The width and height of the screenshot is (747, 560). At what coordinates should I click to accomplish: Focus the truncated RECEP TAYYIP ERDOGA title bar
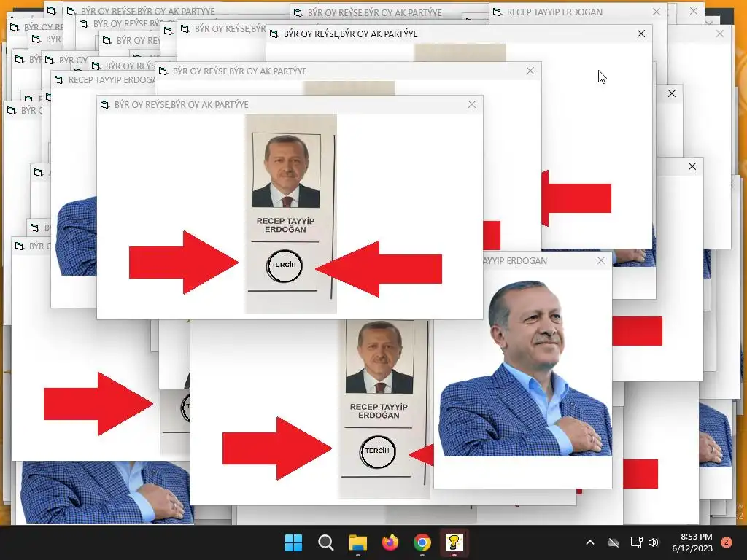click(x=104, y=80)
